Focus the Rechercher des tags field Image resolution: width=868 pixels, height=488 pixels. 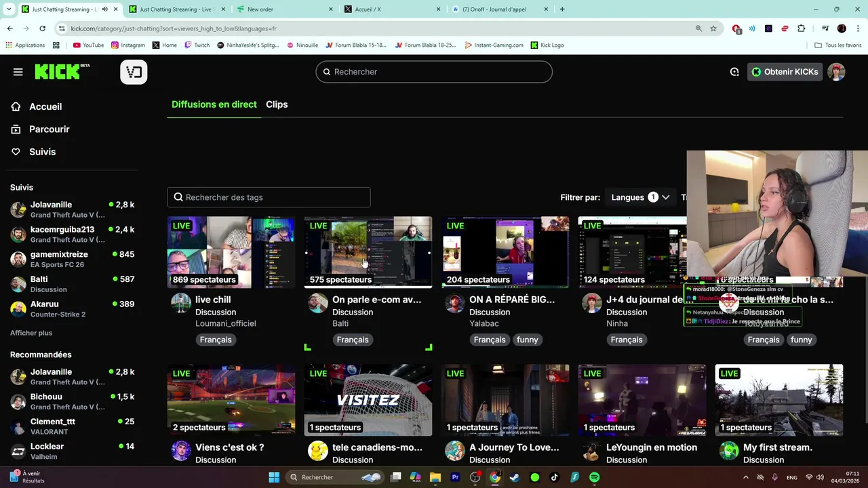click(269, 197)
